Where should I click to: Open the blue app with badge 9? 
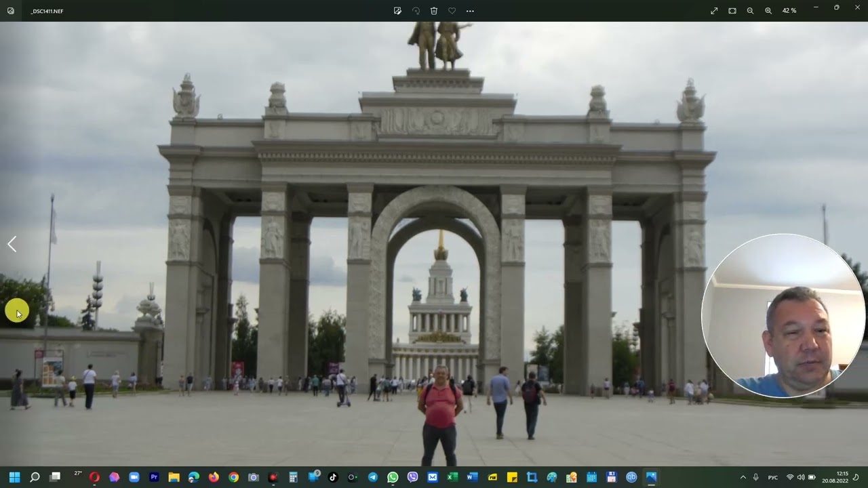point(313,477)
